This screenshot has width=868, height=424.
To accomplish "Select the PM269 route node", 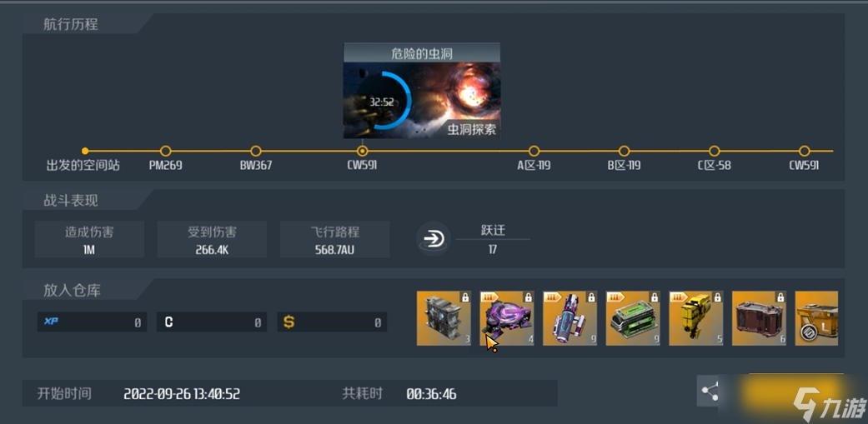I will pyautogui.click(x=165, y=151).
